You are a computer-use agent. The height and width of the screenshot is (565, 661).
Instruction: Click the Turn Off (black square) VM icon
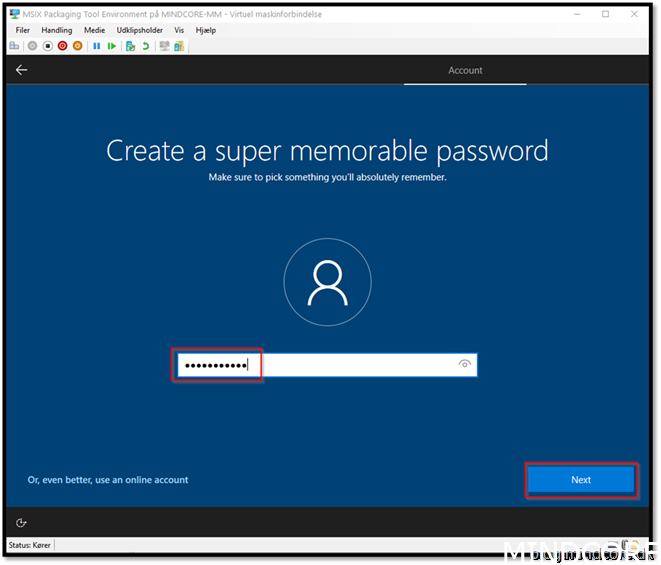47,46
